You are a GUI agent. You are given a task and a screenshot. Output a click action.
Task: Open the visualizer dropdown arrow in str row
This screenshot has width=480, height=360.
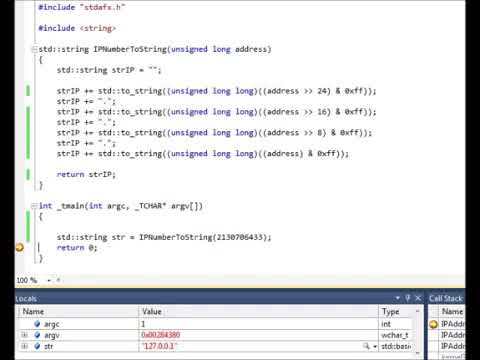(375, 347)
